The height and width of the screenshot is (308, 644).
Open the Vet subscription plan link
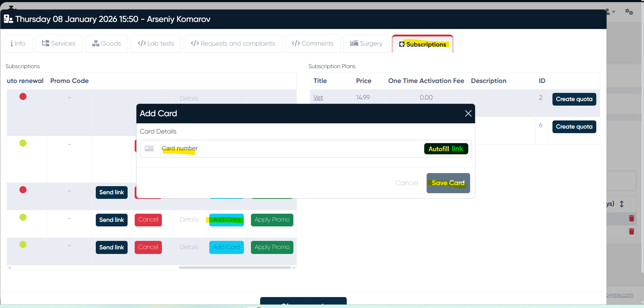point(318,97)
